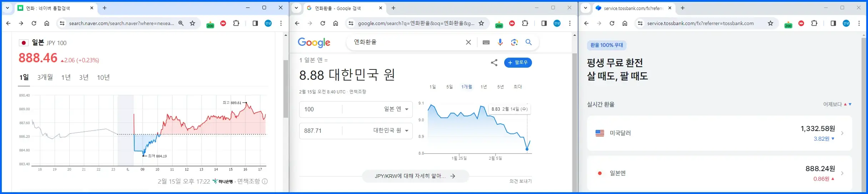Open Chrome menu in Toss Bank window
Screen dimensions: 868x194
coord(859,23)
